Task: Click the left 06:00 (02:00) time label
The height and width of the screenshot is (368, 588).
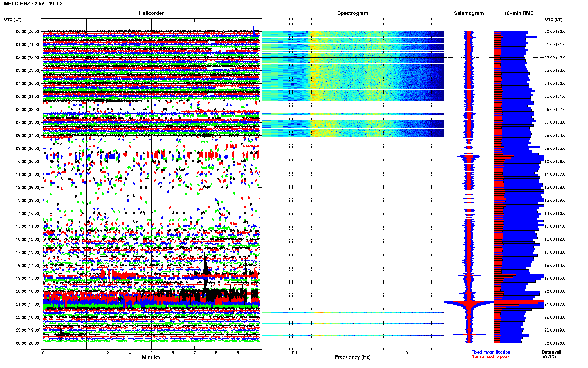Action: click(28, 109)
